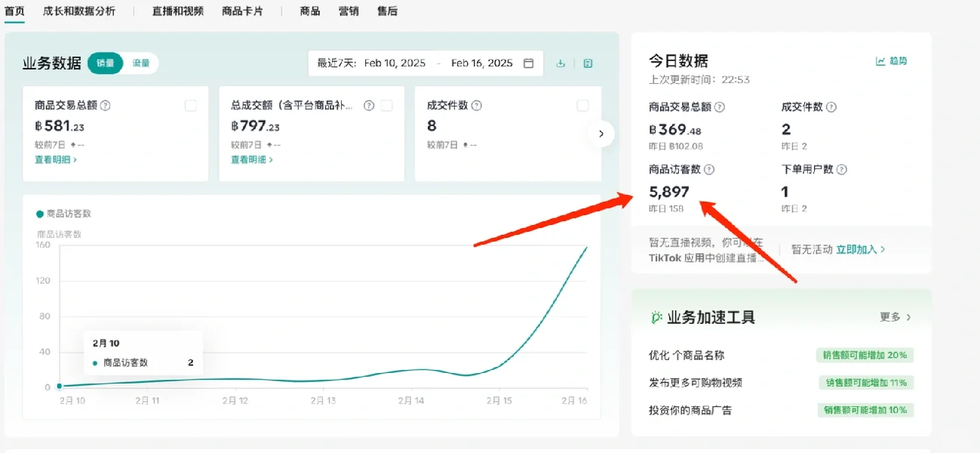980x453 pixels.
Task: Open the Feb 10 - Feb 16 date picker
Action: 422,63
